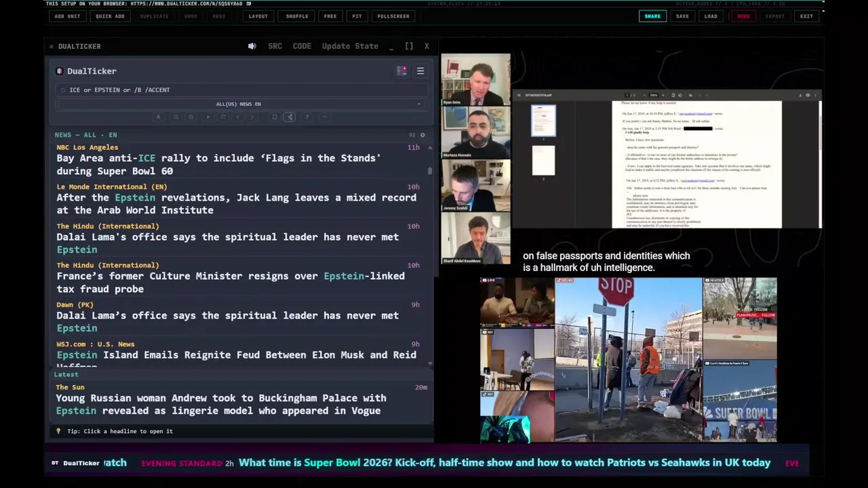
Task: Click the double-chevron scroll-to-top icon
Action: [x=223, y=117]
